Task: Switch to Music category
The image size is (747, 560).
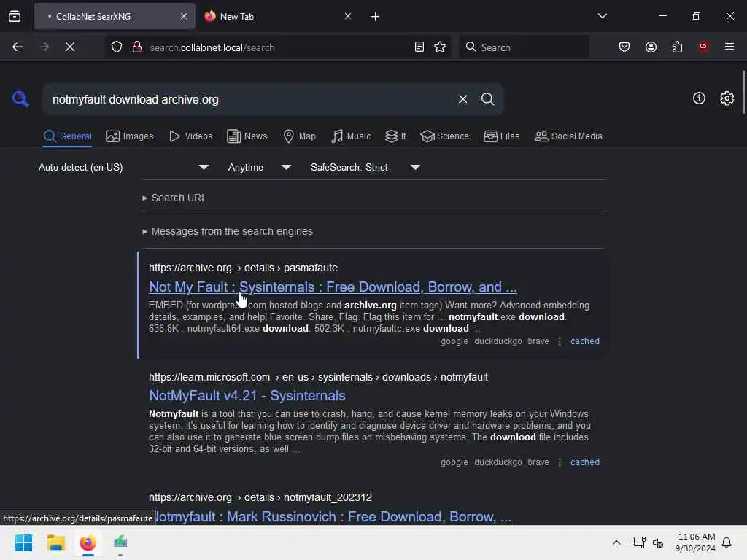Action: [351, 136]
